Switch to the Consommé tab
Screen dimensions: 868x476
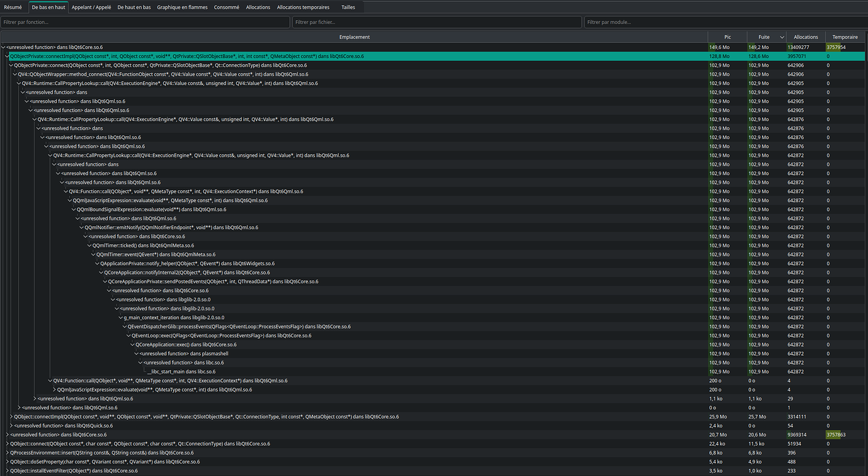[226, 7]
